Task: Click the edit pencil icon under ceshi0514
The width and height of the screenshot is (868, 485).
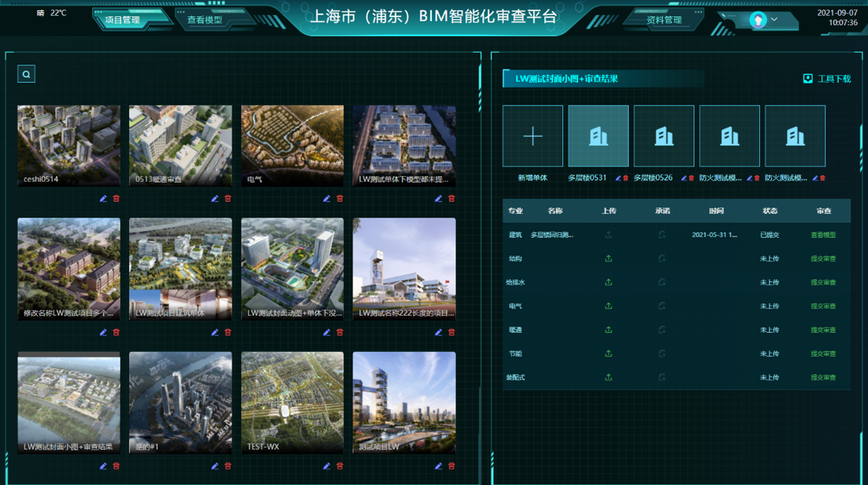Action: (103, 198)
